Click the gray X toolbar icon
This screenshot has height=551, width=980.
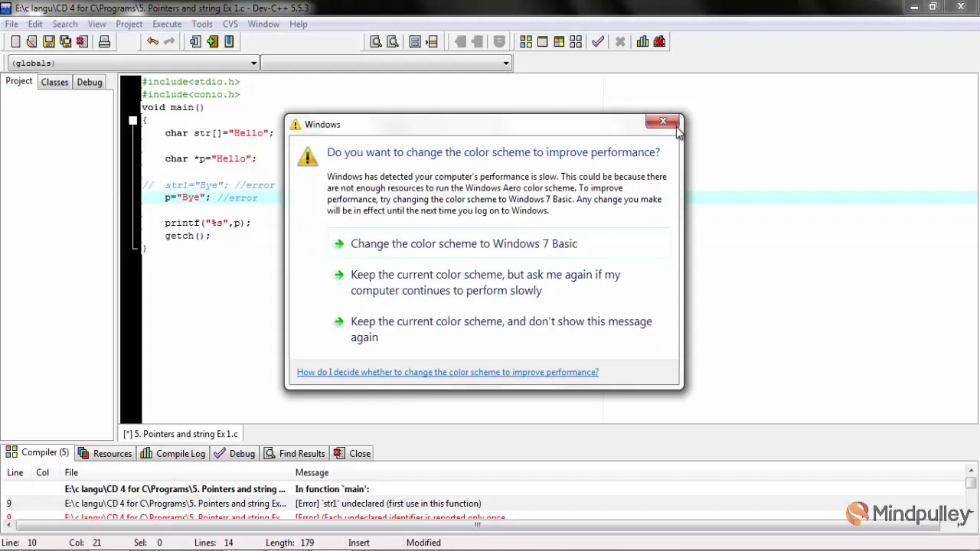click(620, 41)
